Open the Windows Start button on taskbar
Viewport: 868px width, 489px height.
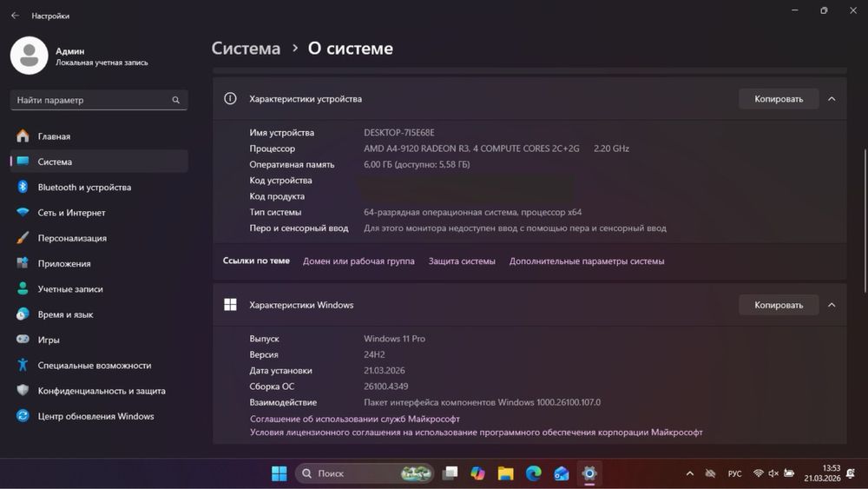[279, 473]
